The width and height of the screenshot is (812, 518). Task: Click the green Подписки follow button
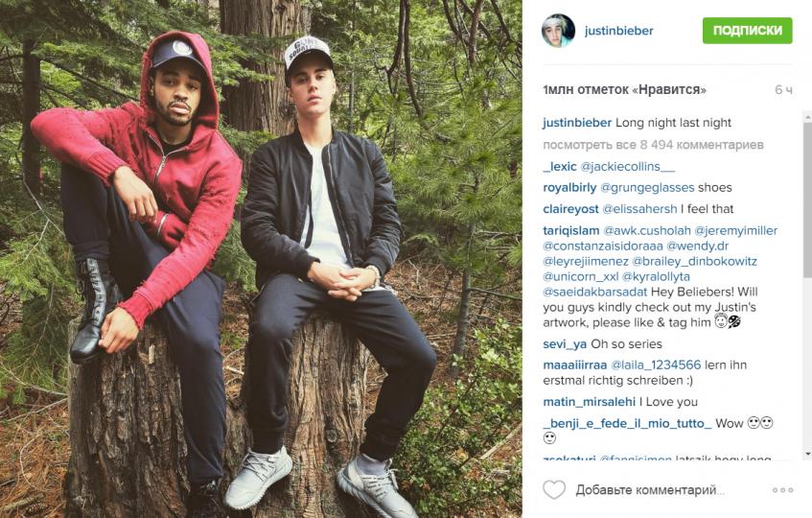747,31
